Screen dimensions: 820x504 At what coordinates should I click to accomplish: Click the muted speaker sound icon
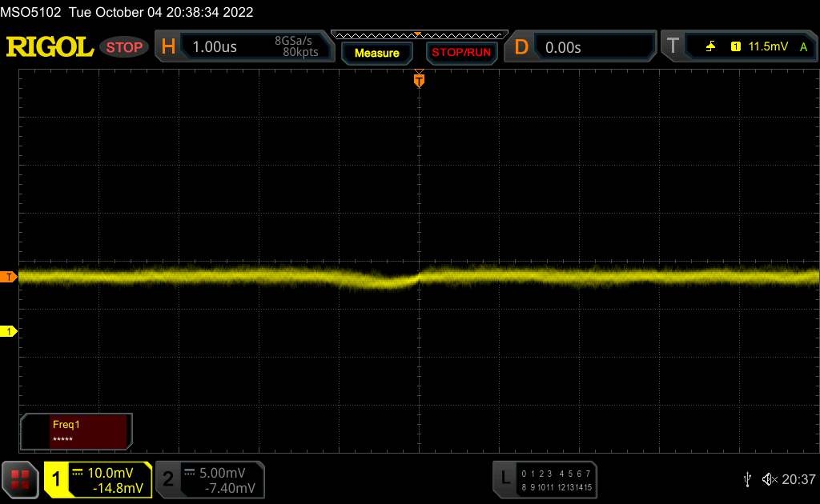coord(770,479)
